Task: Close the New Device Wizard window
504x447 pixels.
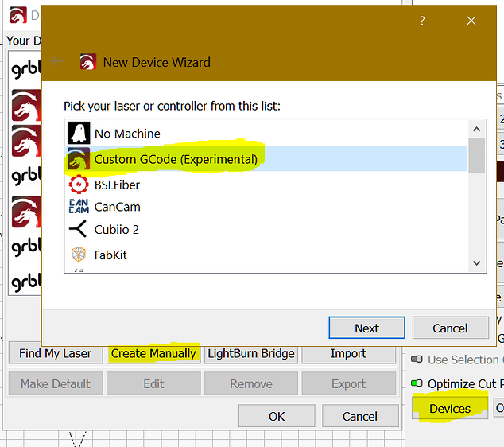Action: point(471,21)
